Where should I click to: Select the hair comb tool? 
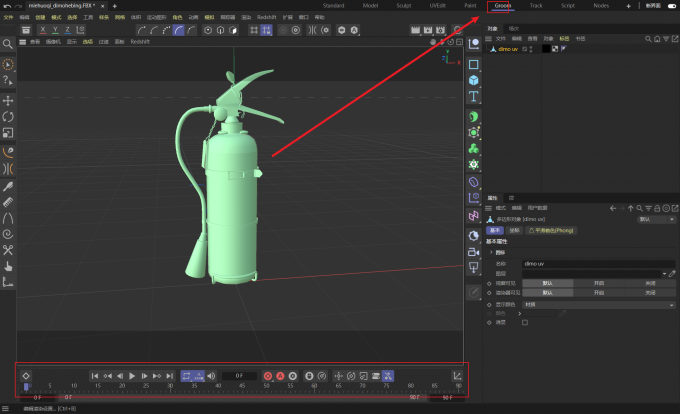tap(8, 202)
